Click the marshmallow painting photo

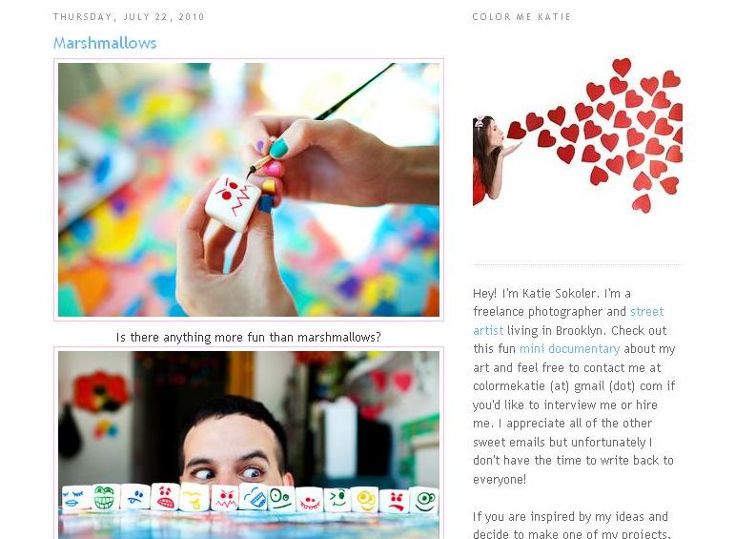coord(249,190)
